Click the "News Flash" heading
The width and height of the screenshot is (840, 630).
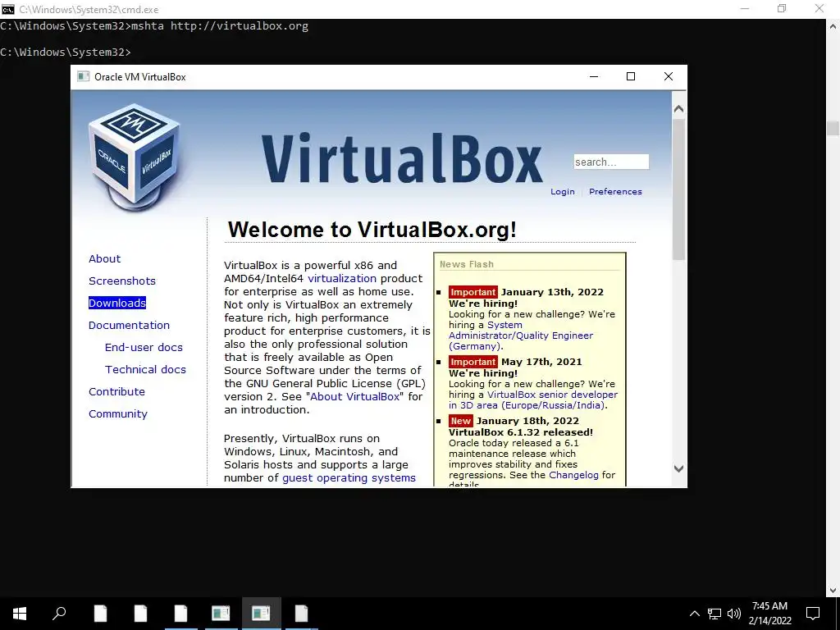[467, 264]
